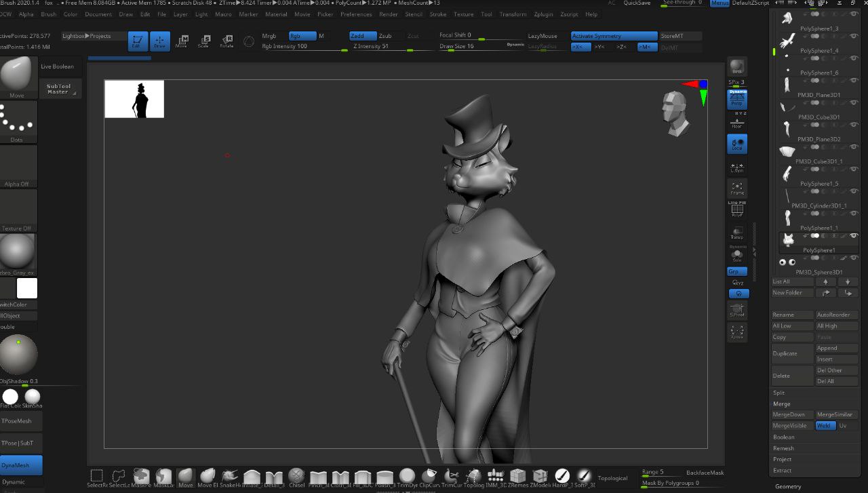Select the TrimDynamic brush
Image resolution: width=868 pixels, height=493 pixels.
407,477
